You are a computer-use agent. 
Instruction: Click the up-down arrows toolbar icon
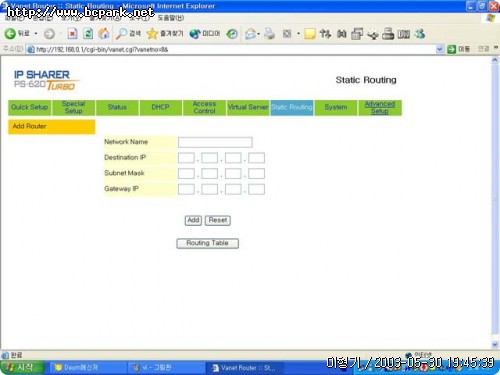pos(325,34)
